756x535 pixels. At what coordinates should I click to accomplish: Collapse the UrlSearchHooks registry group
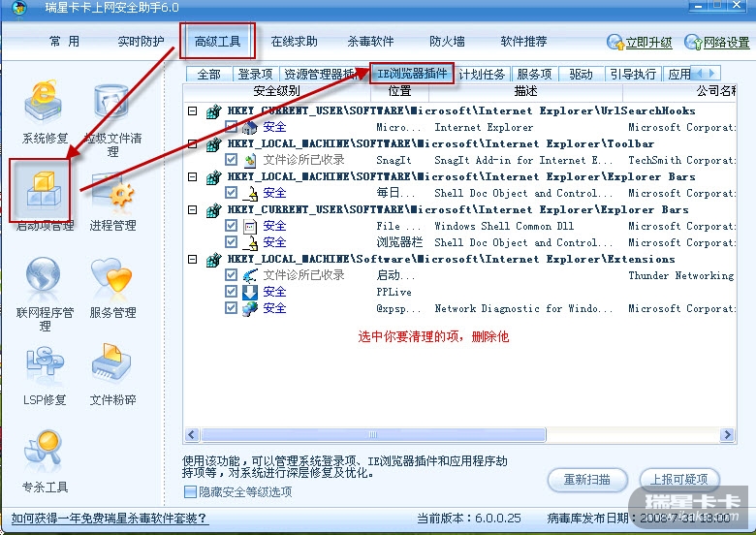(x=192, y=110)
